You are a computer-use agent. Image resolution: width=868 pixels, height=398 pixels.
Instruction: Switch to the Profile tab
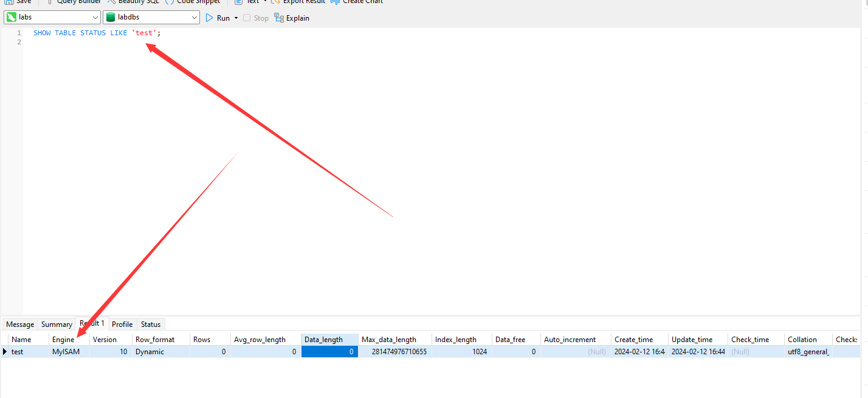pyautogui.click(x=122, y=324)
